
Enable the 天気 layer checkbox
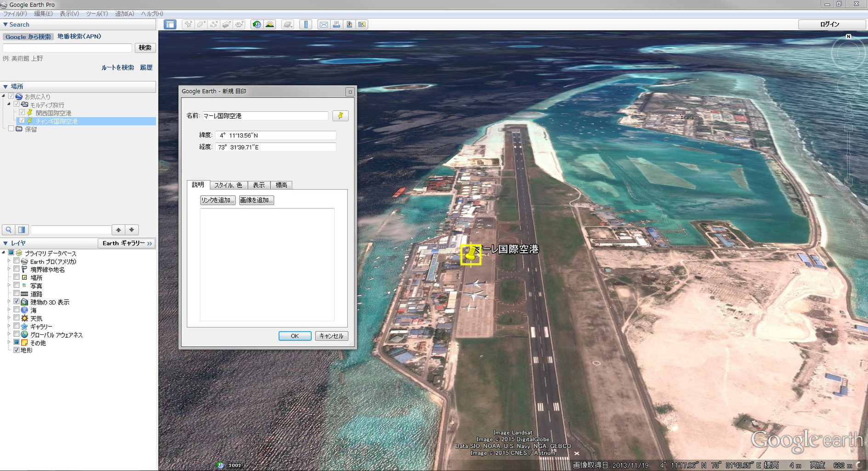[17, 317]
